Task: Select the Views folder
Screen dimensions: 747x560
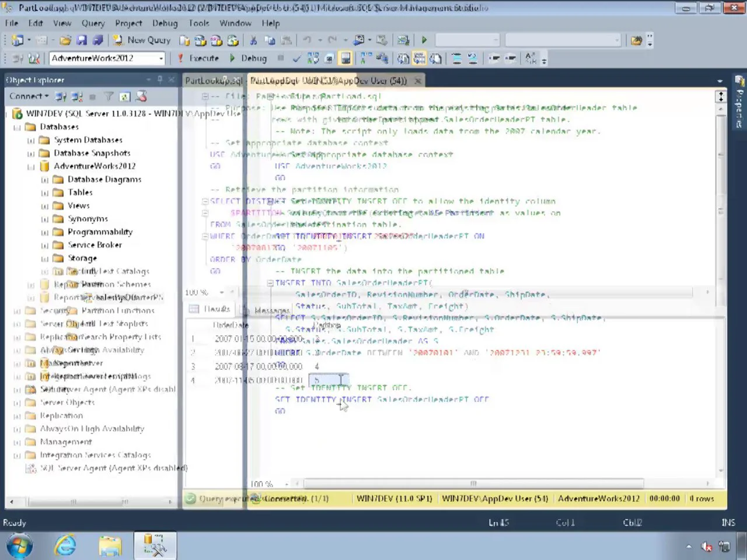Action: pyautogui.click(x=78, y=205)
